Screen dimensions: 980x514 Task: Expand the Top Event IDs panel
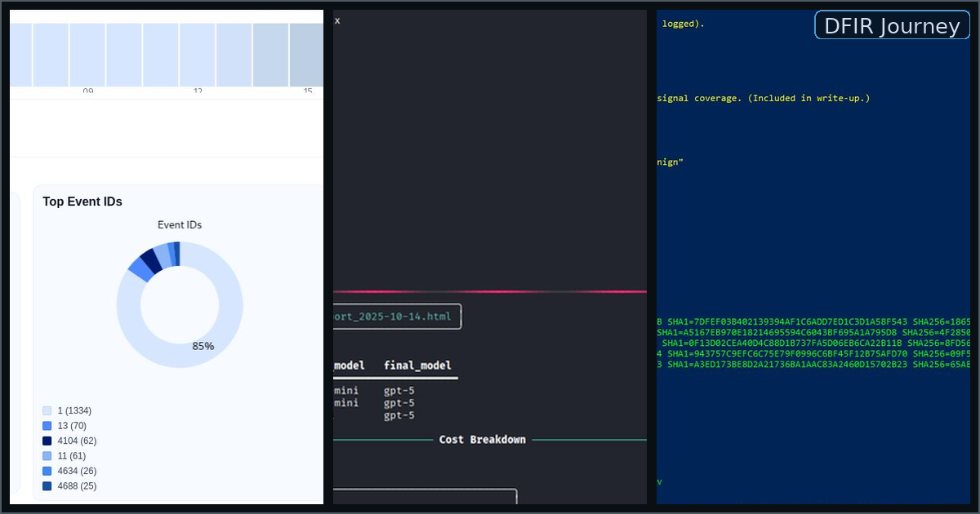82,202
